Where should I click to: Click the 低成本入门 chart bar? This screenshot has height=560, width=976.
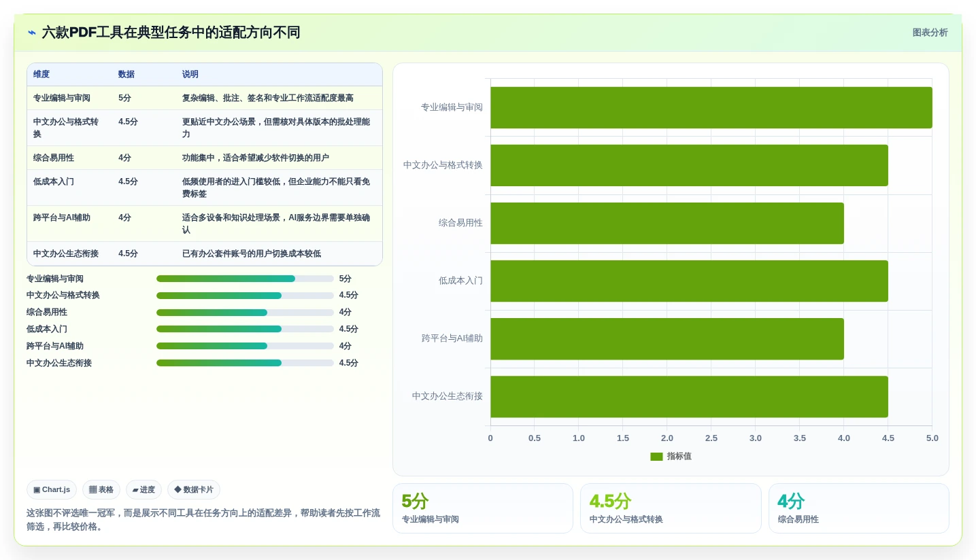(689, 281)
